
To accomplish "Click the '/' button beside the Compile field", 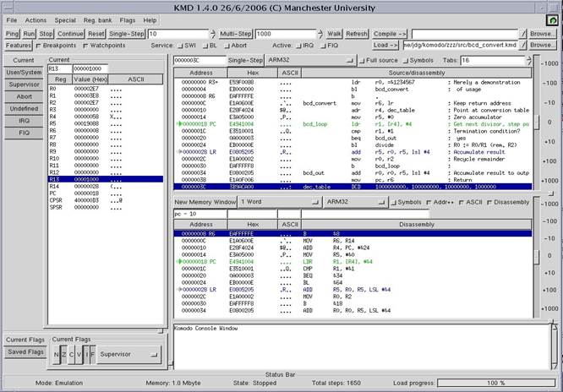I will point(523,34).
